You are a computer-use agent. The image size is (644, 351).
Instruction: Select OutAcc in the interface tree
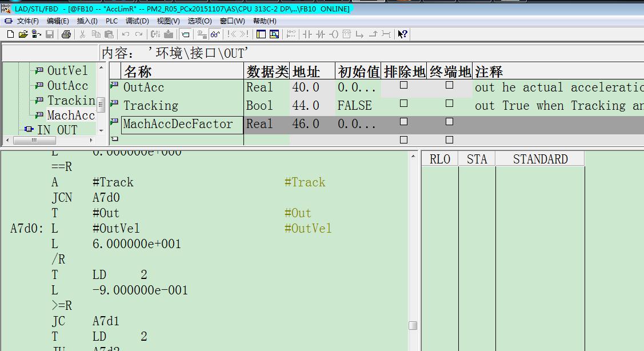(x=68, y=86)
